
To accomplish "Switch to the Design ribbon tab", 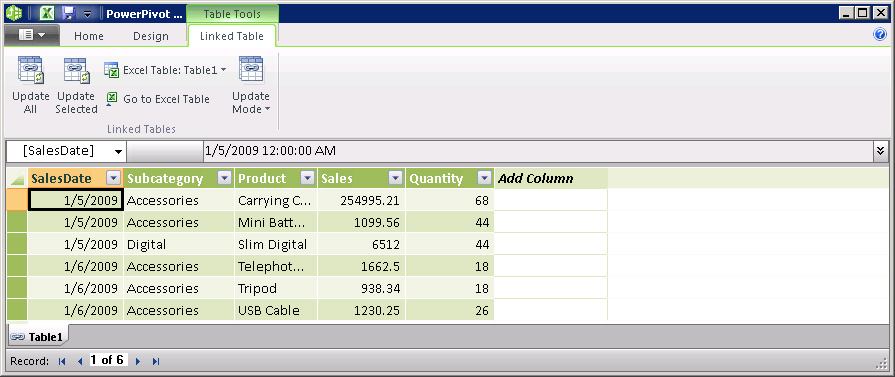I will click(x=151, y=36).
